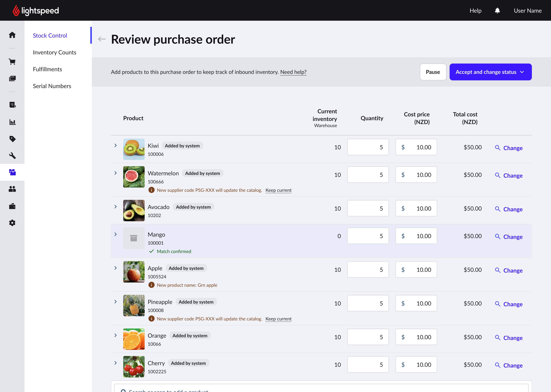Click New product name: Grn apple text
The width and height of the screenshot is (551, 392).
[x=187, y=285]
